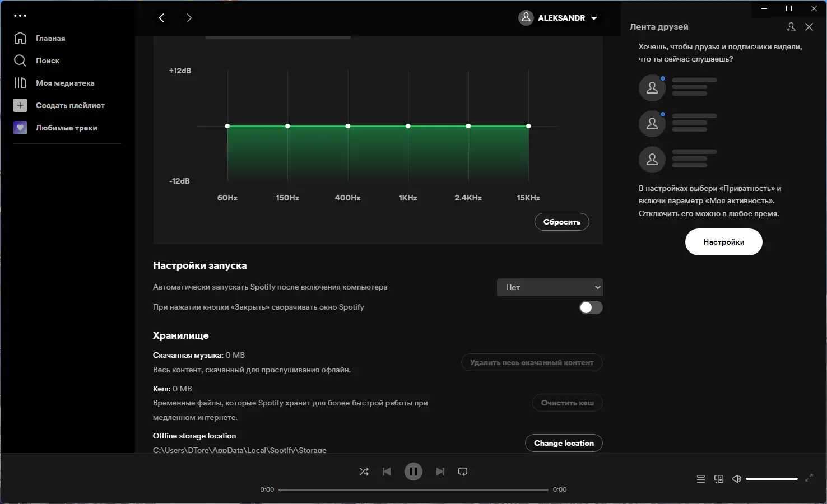Click the Лента друзей panel title
This screenshot has width=827, height=504.
pos(659,27)
